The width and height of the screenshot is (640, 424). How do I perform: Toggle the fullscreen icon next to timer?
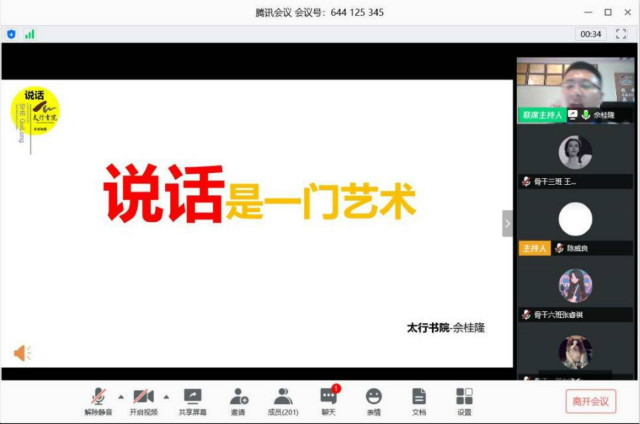(x=621, y=34)
